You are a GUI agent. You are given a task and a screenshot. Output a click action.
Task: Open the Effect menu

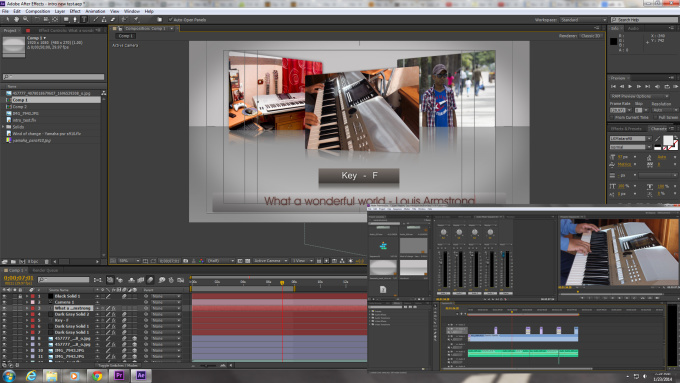(x=75, y=11)
